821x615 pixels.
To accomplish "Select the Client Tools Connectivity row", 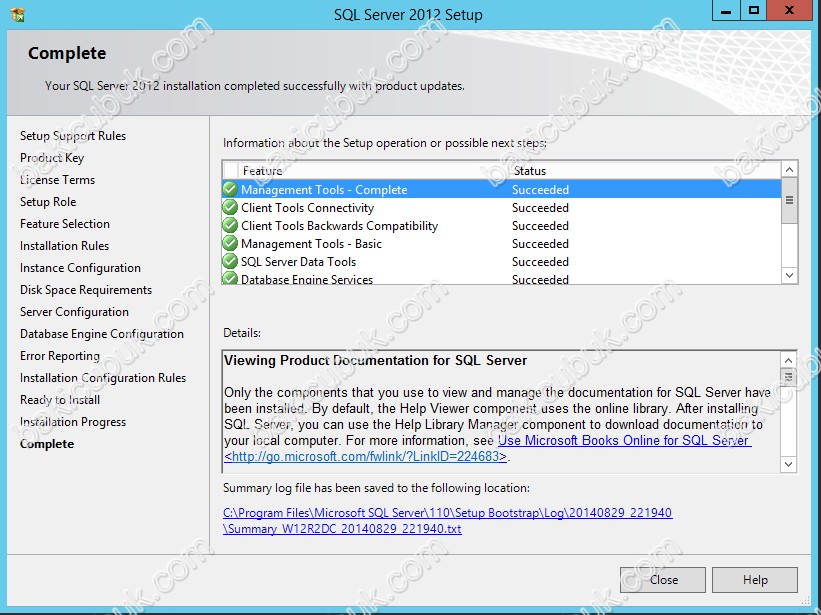I will (x=502, y=208).
